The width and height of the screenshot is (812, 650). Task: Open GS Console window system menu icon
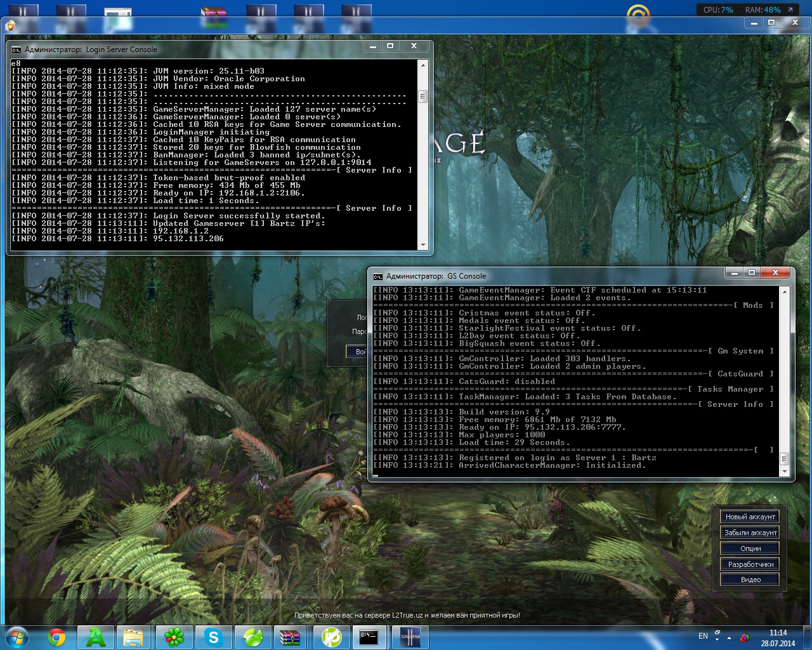click(x=378, y=276)
